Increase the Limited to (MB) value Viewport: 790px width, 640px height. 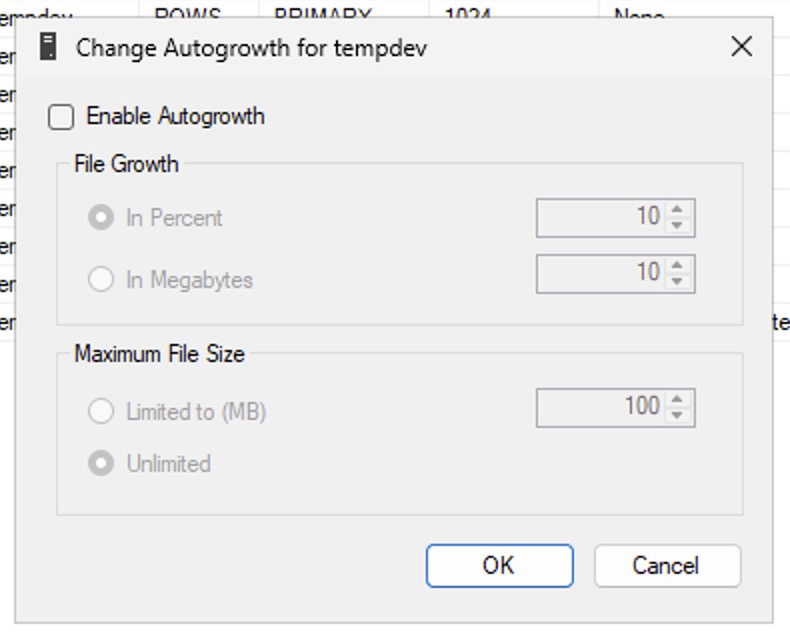coord(678,400)
